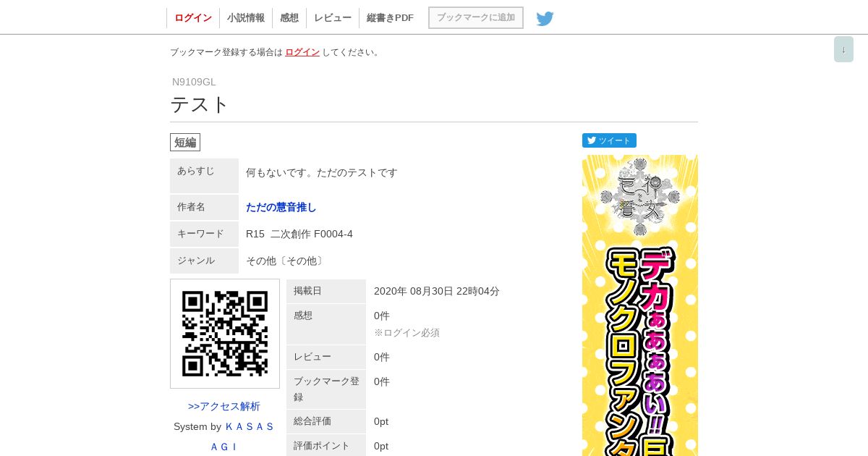
Task: Open the ログイン menu item
Action: pyautogui.click(x=193, y=18)
